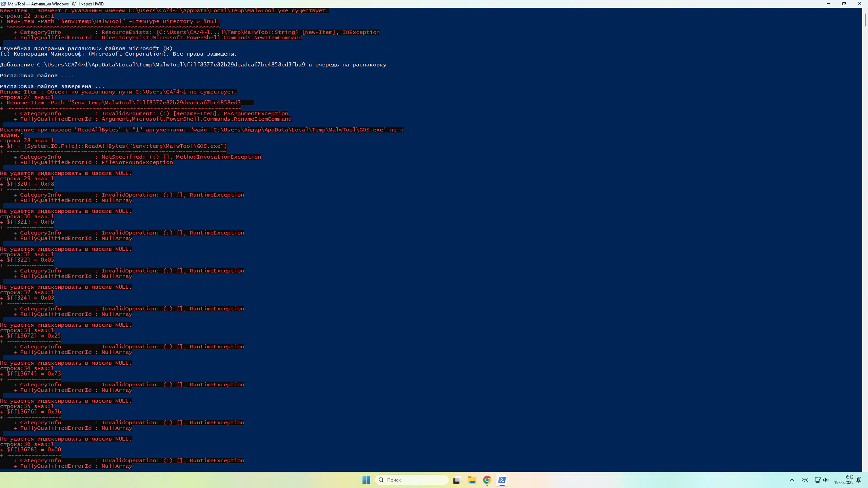This screenshot has width=868, height=488.
Task: Click the 'строка:33 знак:1' line
Action: coord(27,330)
